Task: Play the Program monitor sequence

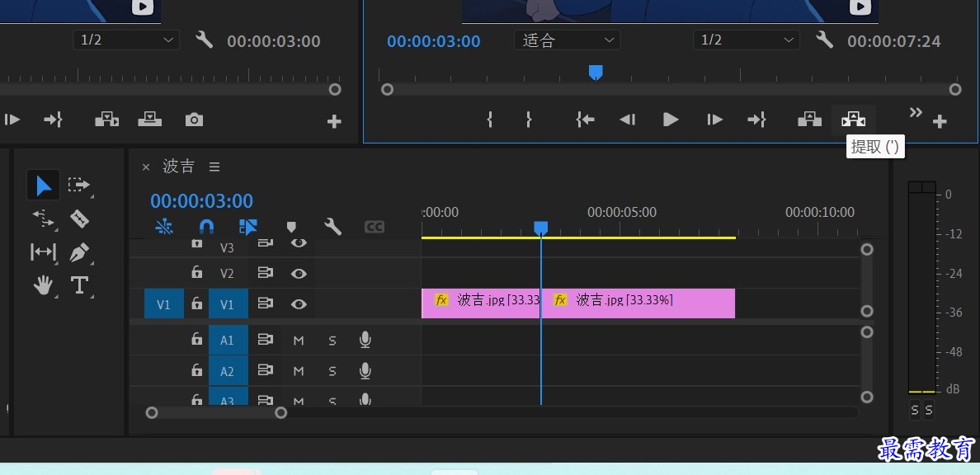Action: pyautogui.click(x=671, y=120)
